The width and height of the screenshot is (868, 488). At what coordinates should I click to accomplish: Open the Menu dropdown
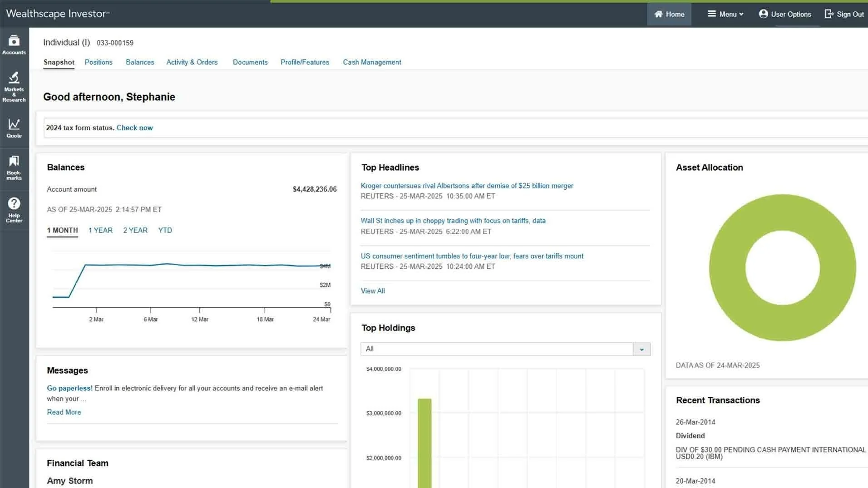click(x=725, y=14)
